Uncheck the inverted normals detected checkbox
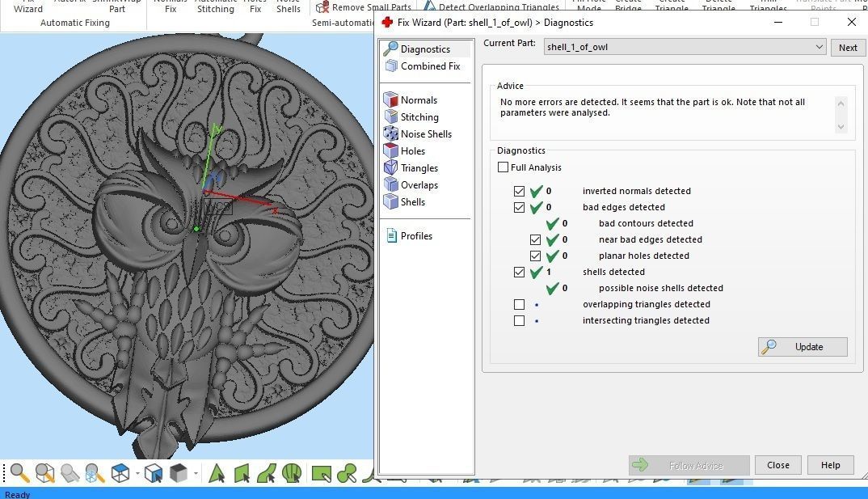Viewport: 868px width, 499px height. (519, 191)
